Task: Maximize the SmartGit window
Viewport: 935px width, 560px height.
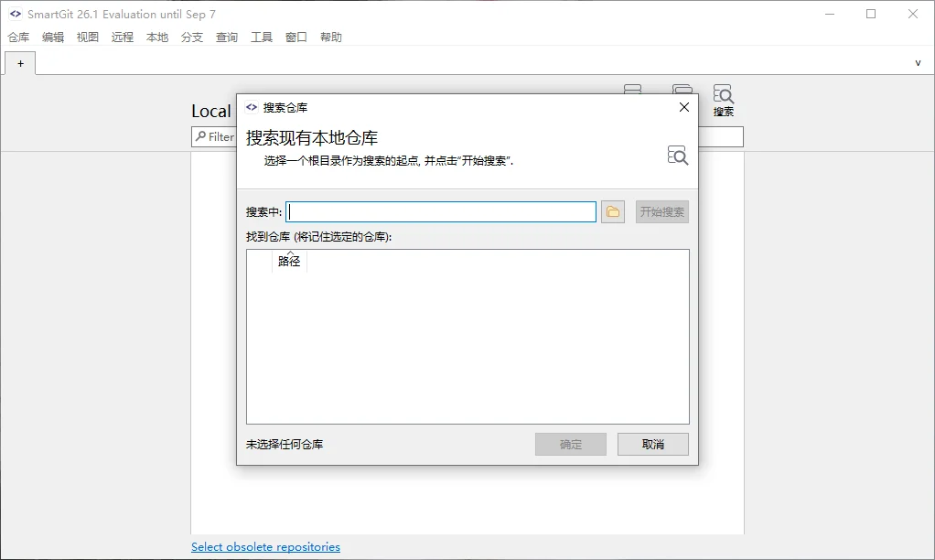Action: click(x=871, y=14)
